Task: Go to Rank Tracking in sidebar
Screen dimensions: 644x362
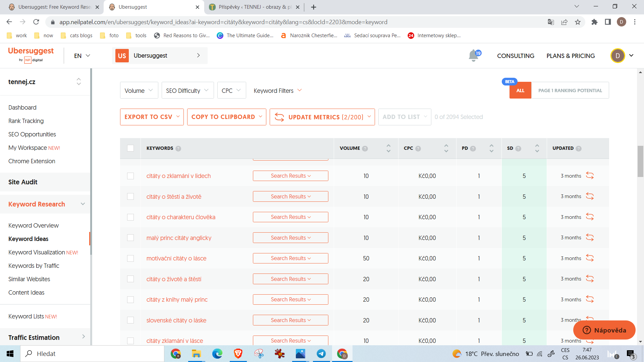Action: coord(26,121)
